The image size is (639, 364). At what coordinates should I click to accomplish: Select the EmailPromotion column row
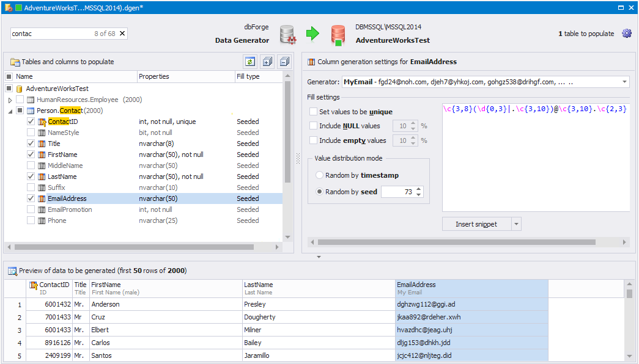[143, 209]
